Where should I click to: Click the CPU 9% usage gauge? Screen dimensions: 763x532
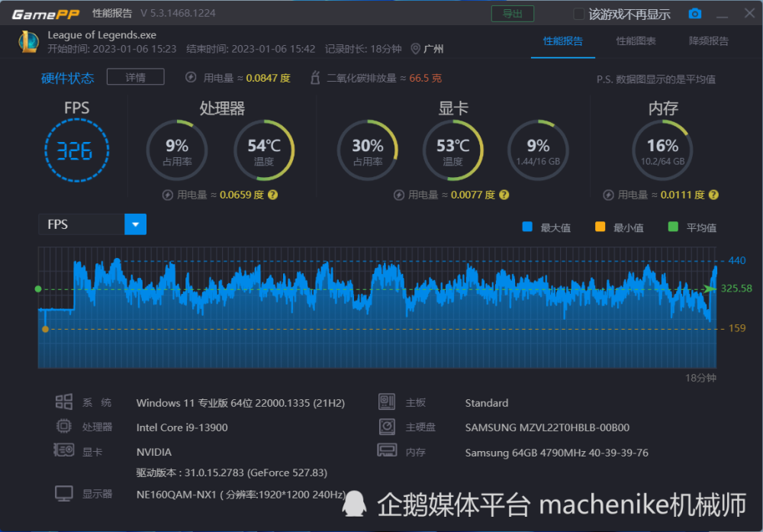click(x=177, y=150)
